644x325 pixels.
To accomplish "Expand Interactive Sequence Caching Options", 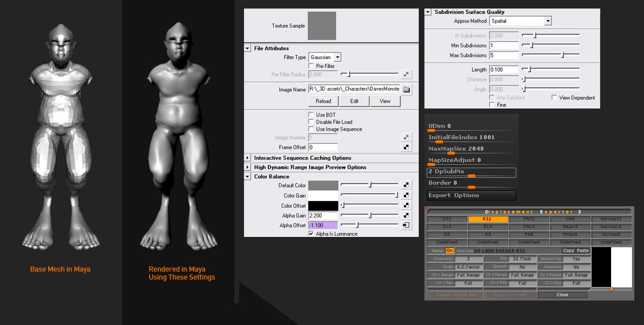I will pyautogui.click(x=247, y=158).
